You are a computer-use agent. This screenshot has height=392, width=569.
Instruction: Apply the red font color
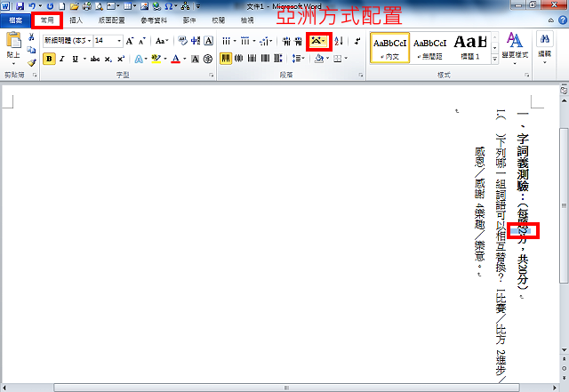pos(176,59)
